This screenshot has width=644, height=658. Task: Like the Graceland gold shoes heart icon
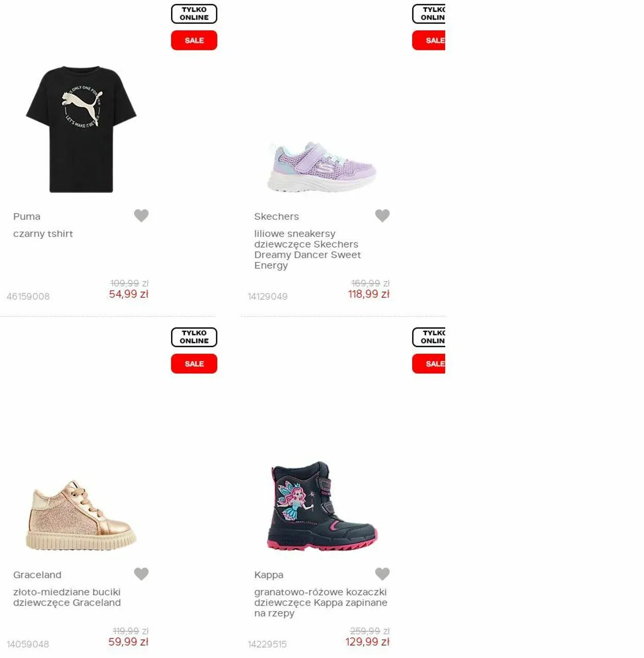141,574
